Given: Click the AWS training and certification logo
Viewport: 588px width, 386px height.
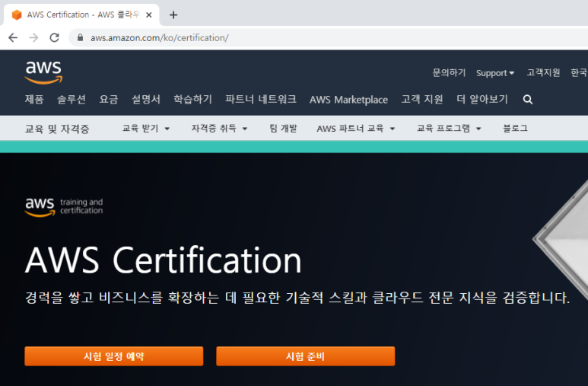Looking at the screenshot, I should 64,207.
